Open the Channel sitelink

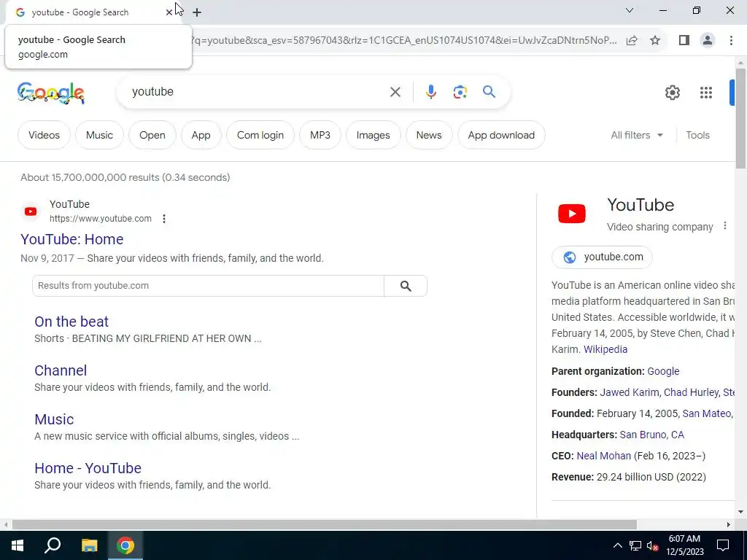coord(61,370)
